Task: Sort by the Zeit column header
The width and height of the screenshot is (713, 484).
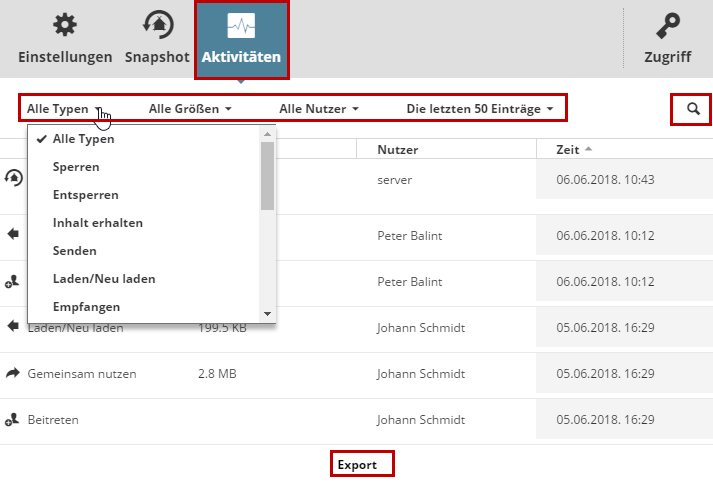Action: coord(567,150)
